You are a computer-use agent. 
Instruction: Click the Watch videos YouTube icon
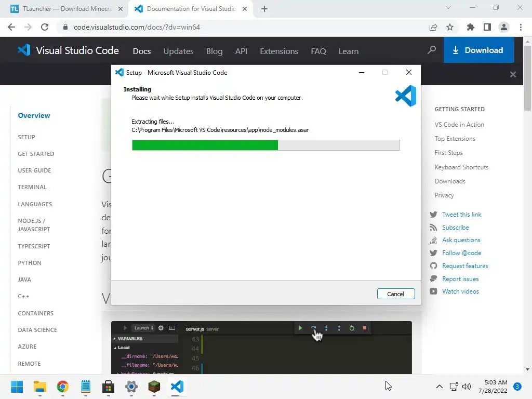[x=433, y=291]
